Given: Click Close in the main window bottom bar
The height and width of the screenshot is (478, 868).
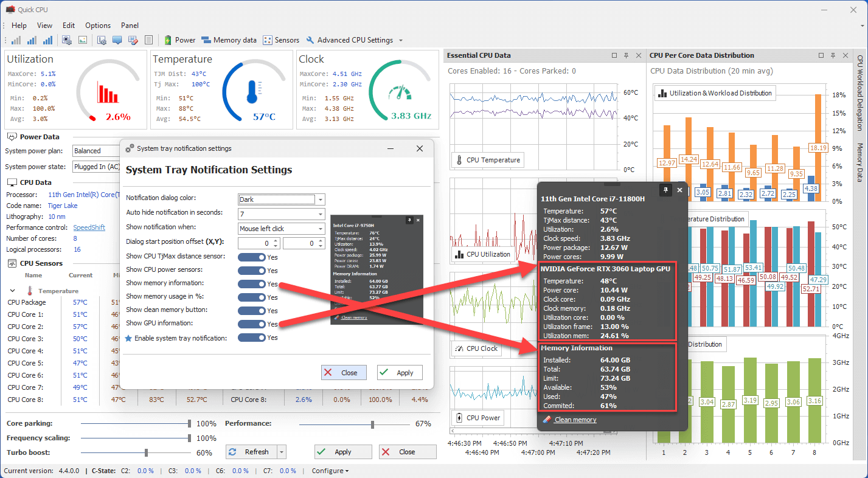Looking at the screenshot, I should [x=408, y=452].
